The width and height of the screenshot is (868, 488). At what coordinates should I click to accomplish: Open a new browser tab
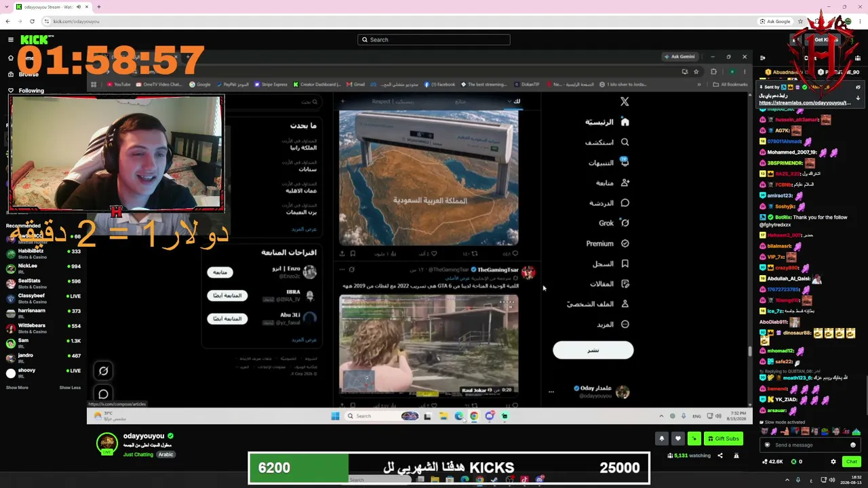pyautogui.click(x=98, y=7)
